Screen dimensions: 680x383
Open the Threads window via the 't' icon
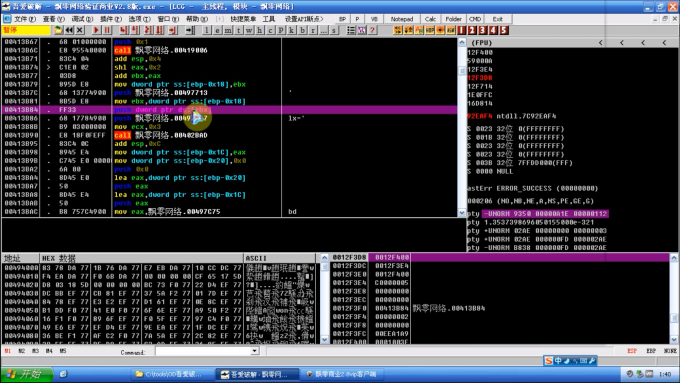click(x=239, y=30)
